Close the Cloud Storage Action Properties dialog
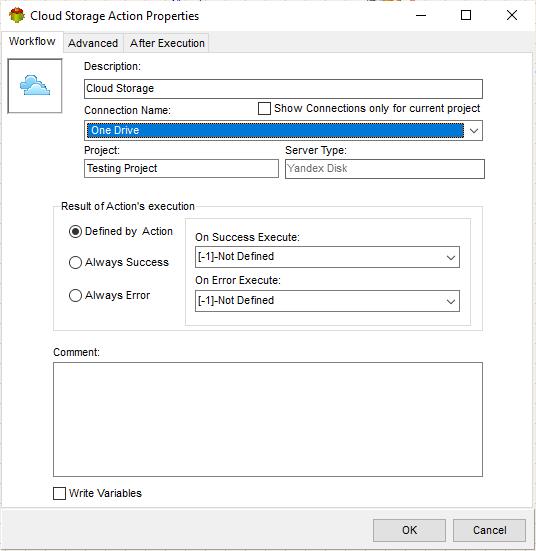This screenshot has width=536, height=551. (512, 15)
